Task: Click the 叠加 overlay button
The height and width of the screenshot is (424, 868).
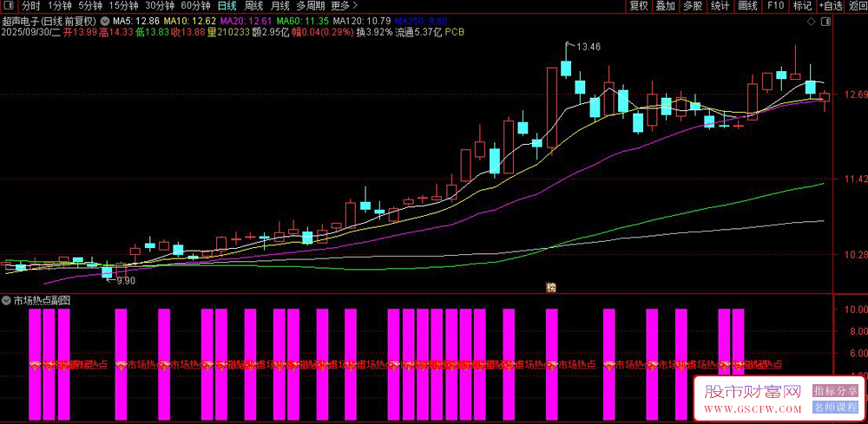Action: click(x=665, y=5)
